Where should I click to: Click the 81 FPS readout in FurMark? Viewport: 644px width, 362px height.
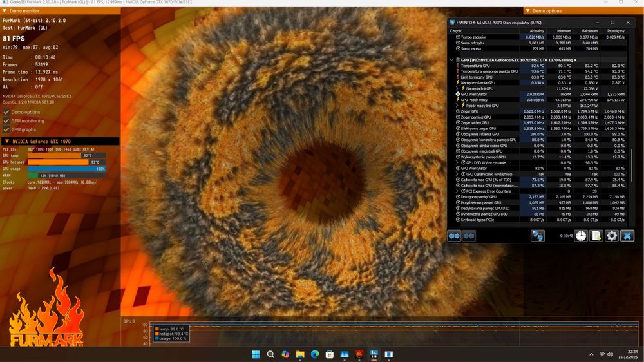[x=14, y=39]
